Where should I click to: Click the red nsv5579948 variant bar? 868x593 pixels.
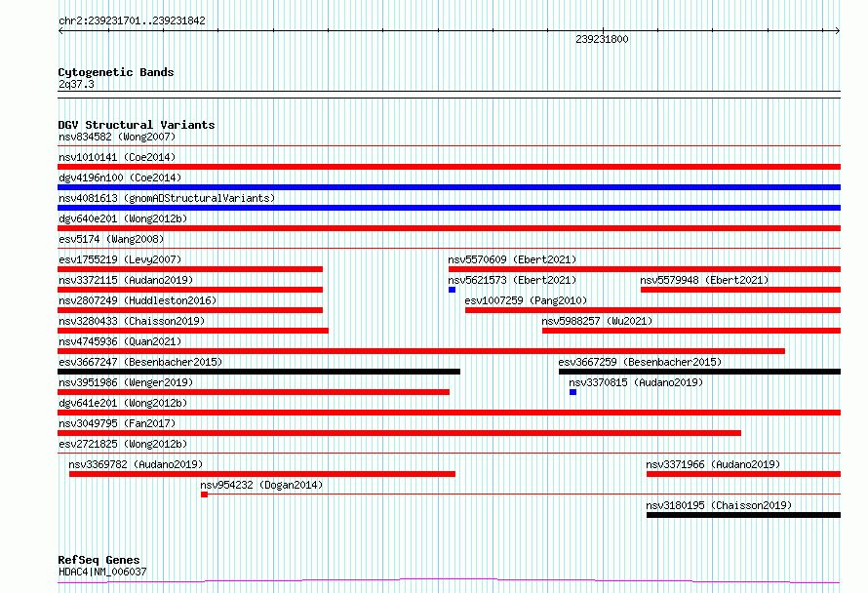coord(740,290)
